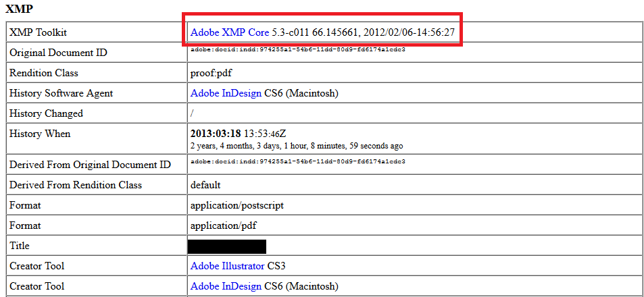The image size is (644, 297).
Task: Select application/pdf format value
Action: coord(224,225)
